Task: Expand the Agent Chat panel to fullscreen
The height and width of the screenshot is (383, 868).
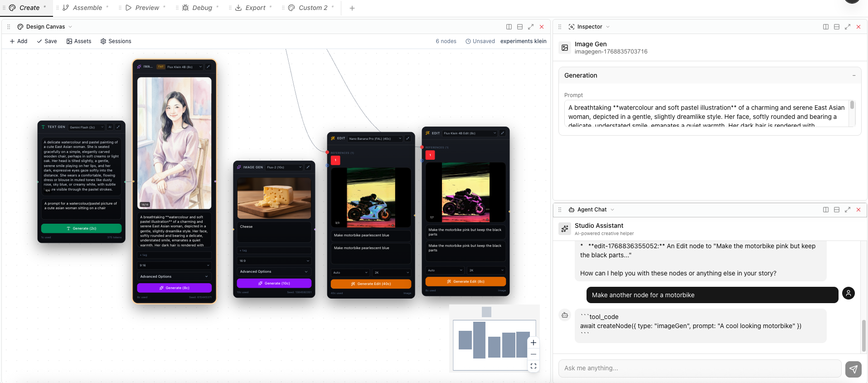Action: coord(847,210)
